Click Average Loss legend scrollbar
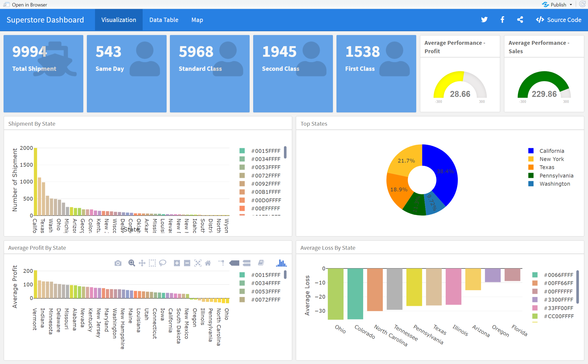588x364 pixels. [x=578, y=287]
